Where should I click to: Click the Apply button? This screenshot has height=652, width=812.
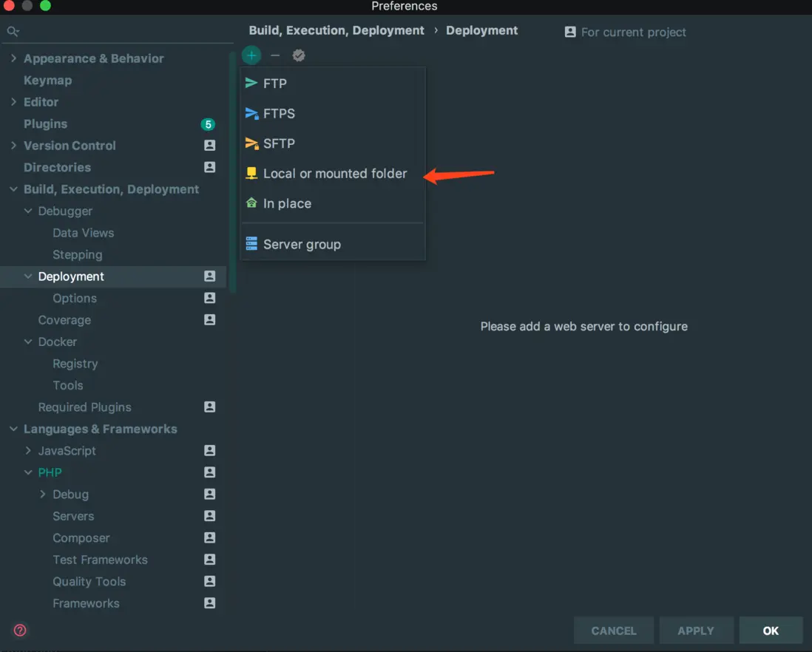(696, 631)
